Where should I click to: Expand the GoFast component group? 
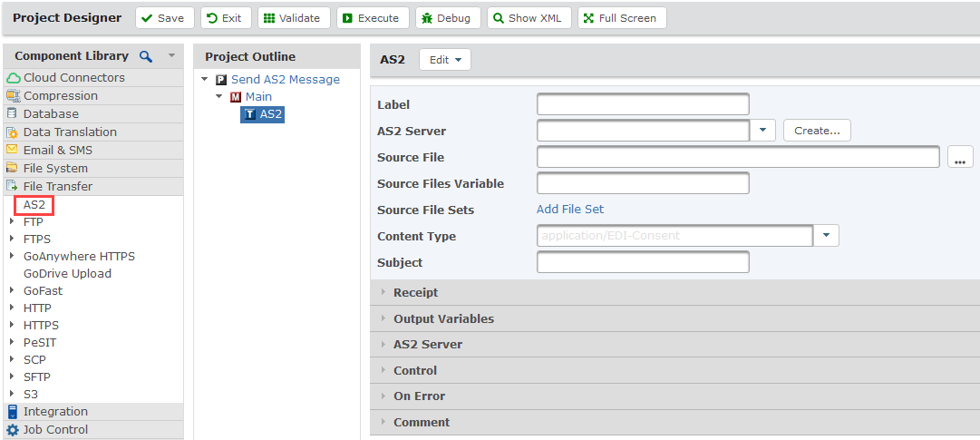12,291
